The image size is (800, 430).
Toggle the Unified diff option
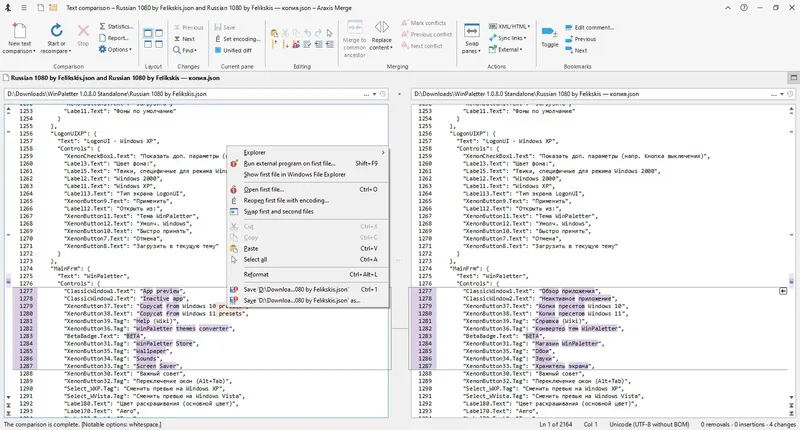236,50
